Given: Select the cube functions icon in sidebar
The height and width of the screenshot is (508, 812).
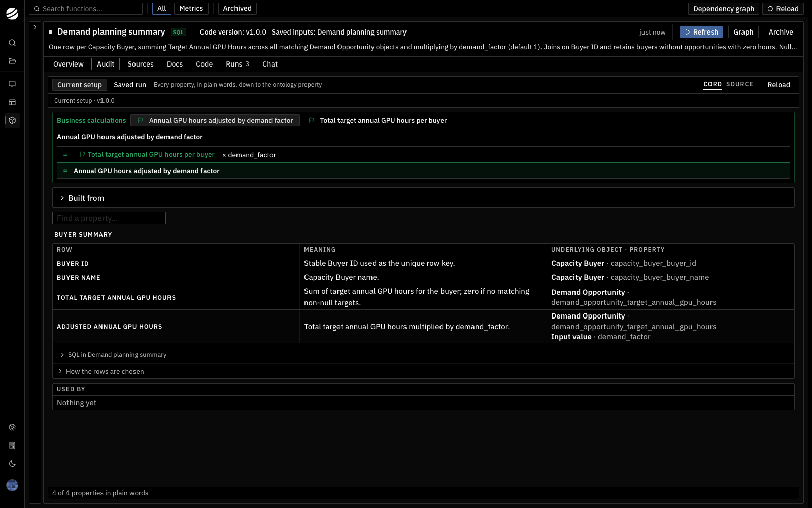Looking at the screenshot, I should coord(12,120).
